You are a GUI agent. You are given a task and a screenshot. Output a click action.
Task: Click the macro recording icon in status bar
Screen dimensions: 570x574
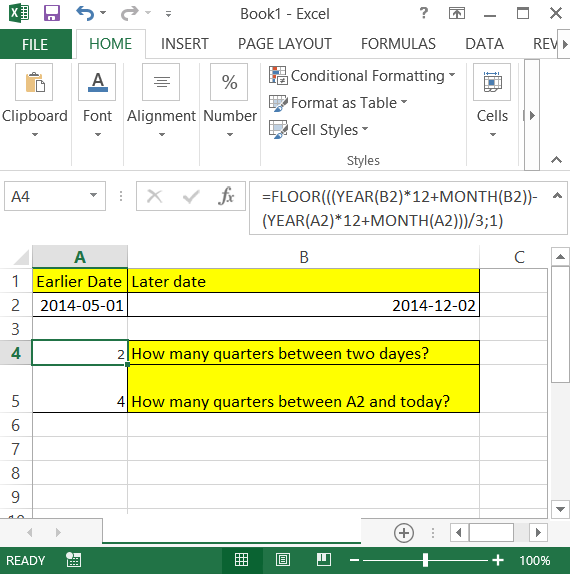pyautogui.click(x=74, y=560)
